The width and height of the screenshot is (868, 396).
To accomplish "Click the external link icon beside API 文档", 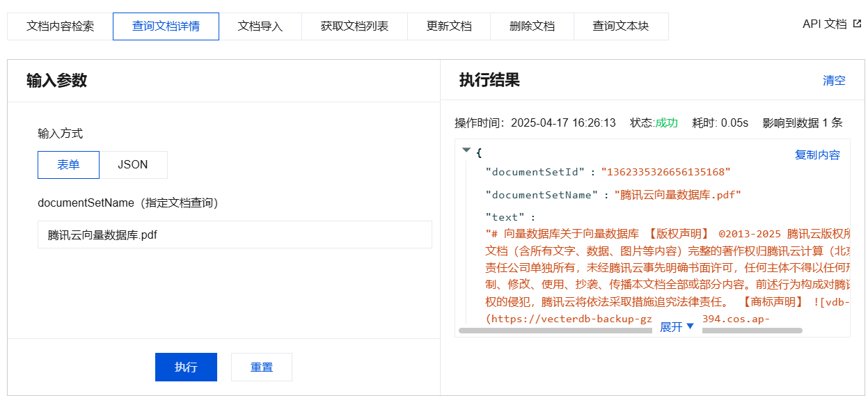I will [x=857, y=24].
